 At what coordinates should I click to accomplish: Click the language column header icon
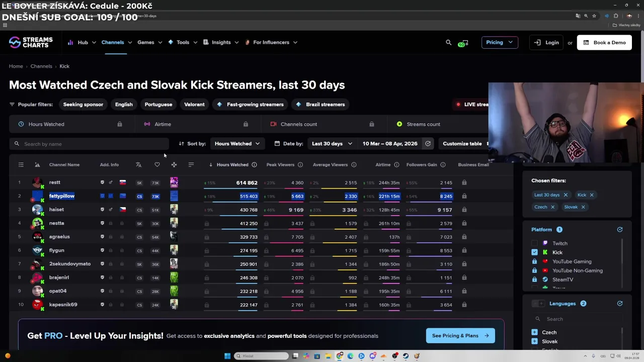click(x=138, y=165)
